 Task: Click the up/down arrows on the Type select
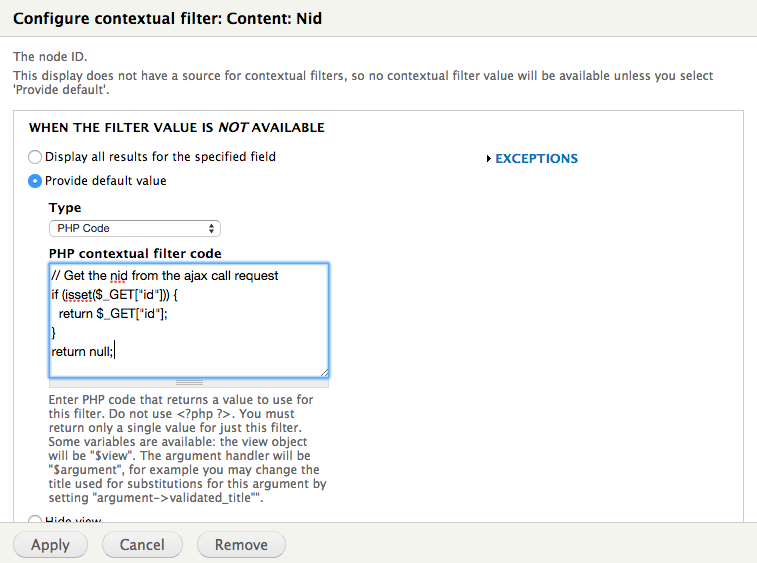point(212,228)
